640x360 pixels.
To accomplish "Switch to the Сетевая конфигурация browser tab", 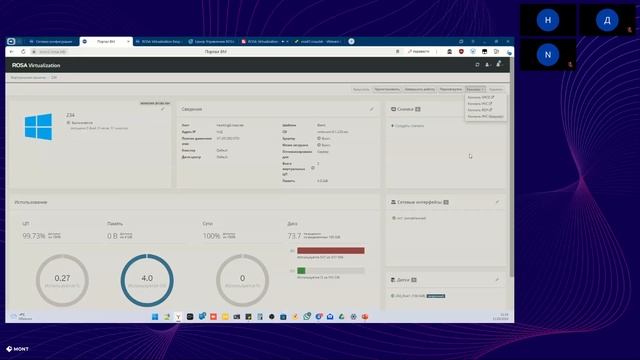I will 51,41.
